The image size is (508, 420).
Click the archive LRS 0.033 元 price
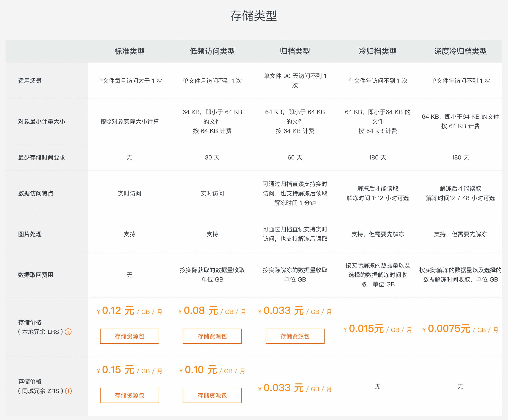(x=295, y=311)
